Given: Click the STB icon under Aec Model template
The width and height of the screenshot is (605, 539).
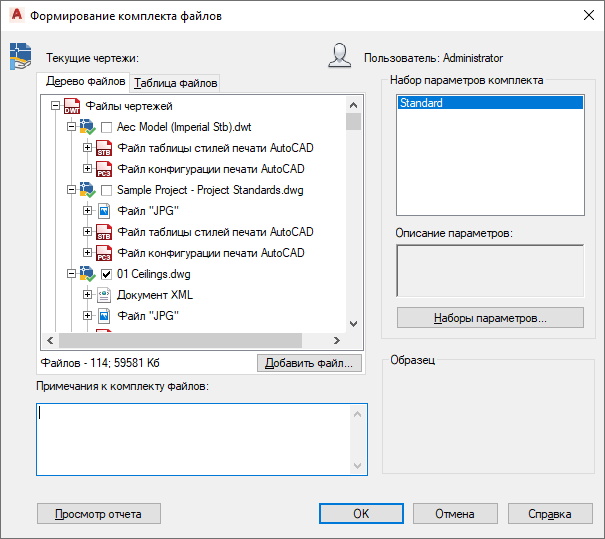Looking at the screenshot, I should 103,148.
